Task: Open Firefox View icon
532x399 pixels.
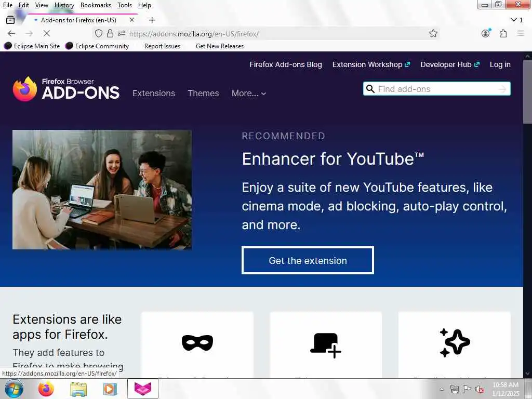Action: pyautogui.click(x=10, y=20)
